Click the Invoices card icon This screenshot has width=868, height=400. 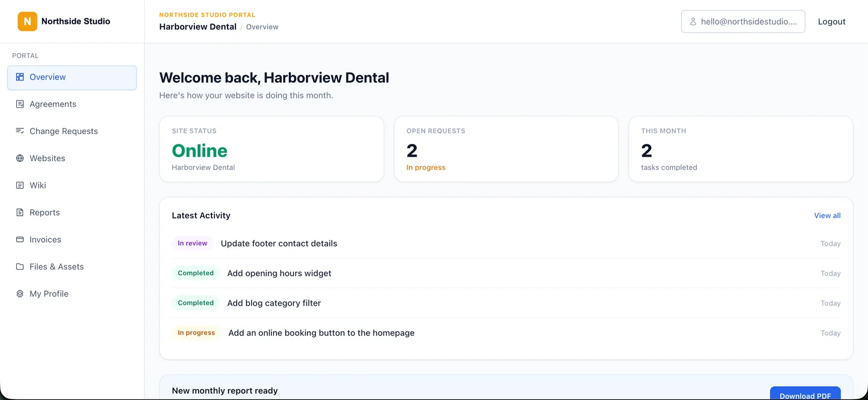click(x=20, y=240)
